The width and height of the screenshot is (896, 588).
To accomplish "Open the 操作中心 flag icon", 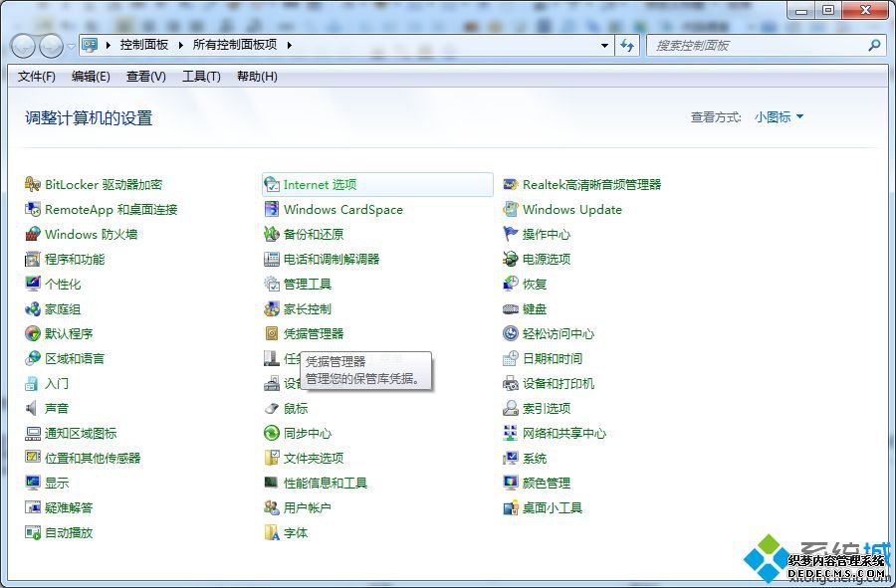I will (511, 234).
